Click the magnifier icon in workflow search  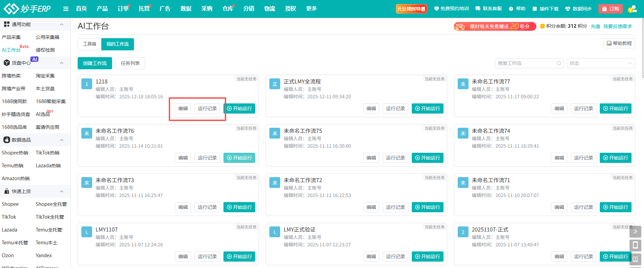coord(559,63)
